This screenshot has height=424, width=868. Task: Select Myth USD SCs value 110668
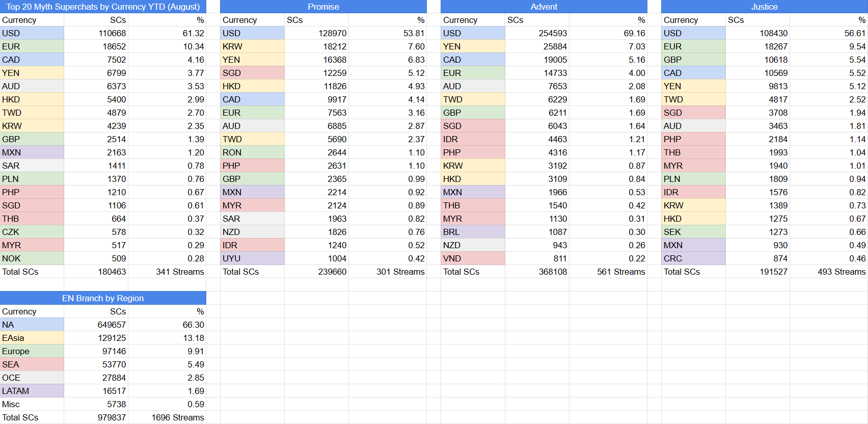coord(96,33)
